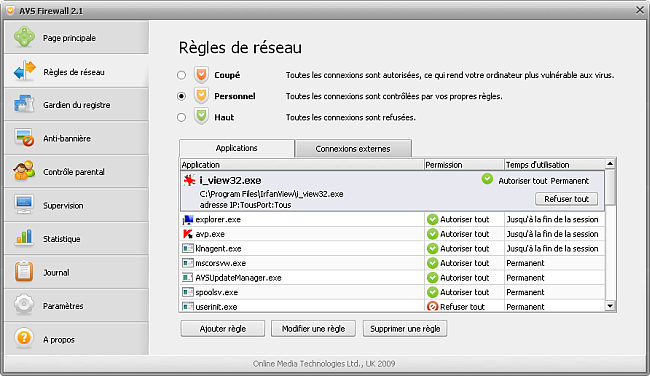Click the Supprimer une règle button
Image resolution: width=650 pixels, height=376 pixels.
click(x=405, y=329)
